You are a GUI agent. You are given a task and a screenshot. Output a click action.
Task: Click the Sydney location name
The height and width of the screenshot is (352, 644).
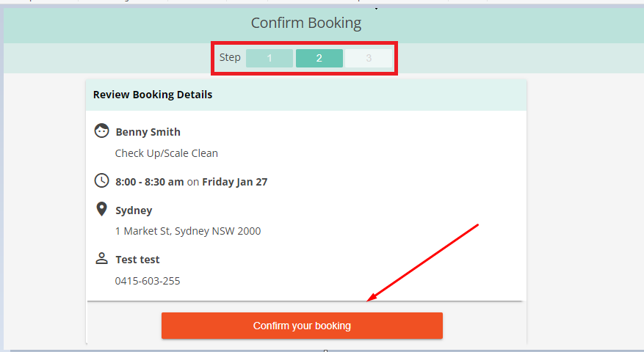[x=134, y=210]
